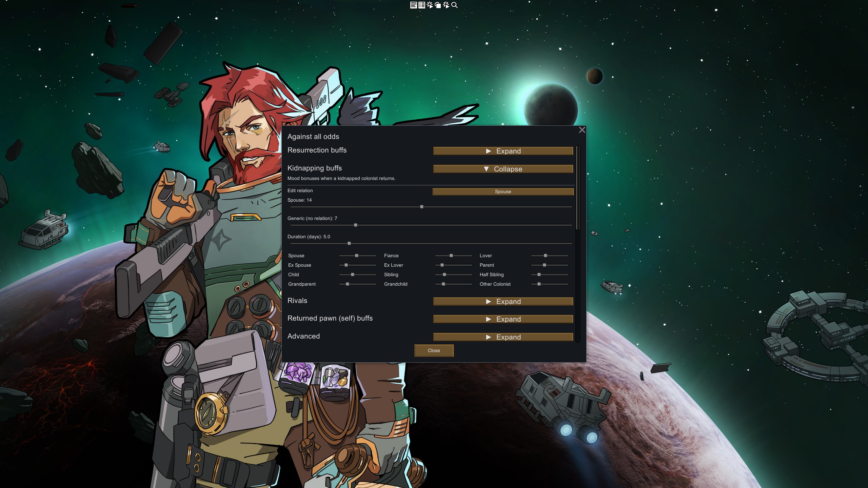The image size is (868, 488).
Task: Close the dialog with the X icon
Action: click(x=582, y=130)
